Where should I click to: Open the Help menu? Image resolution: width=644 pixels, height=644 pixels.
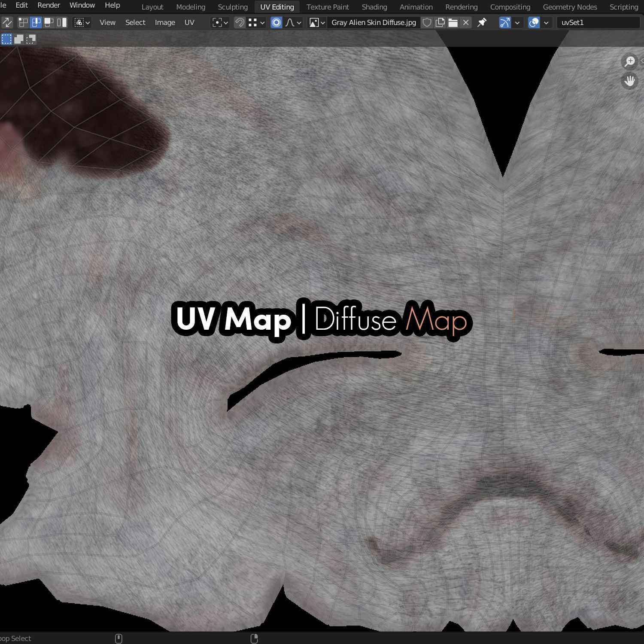112,5
